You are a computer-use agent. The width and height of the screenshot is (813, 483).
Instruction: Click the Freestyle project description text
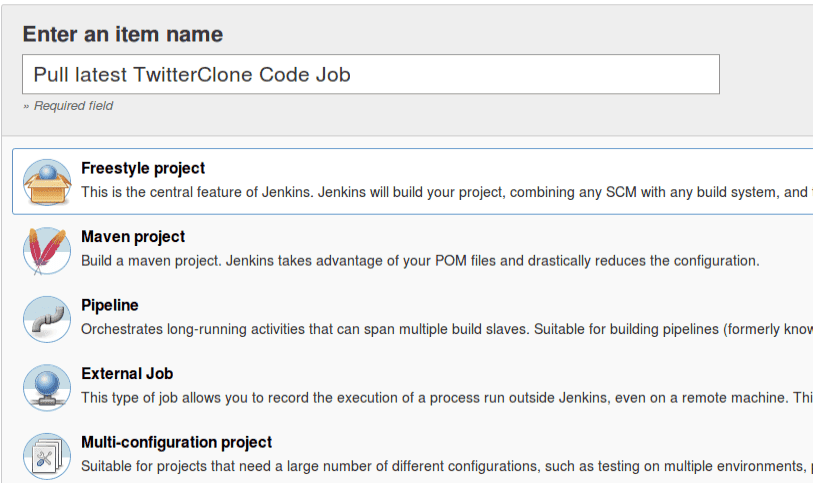[447, 192]
